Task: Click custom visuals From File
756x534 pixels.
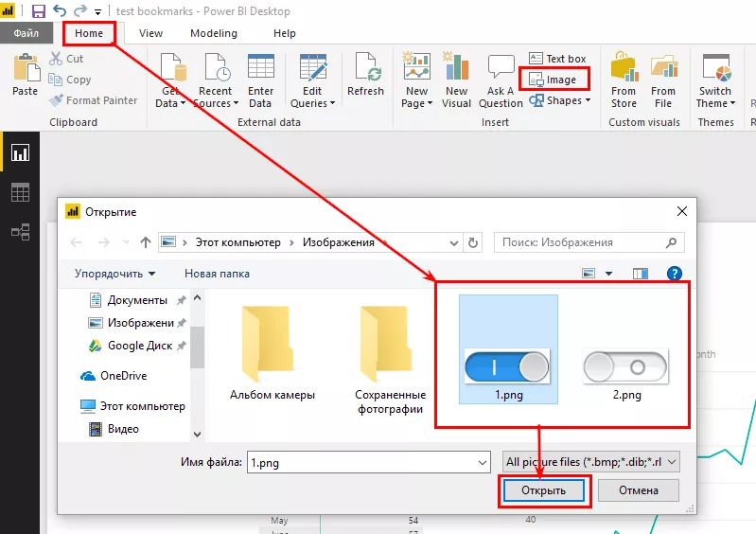Action: click(x=663, y=80)
